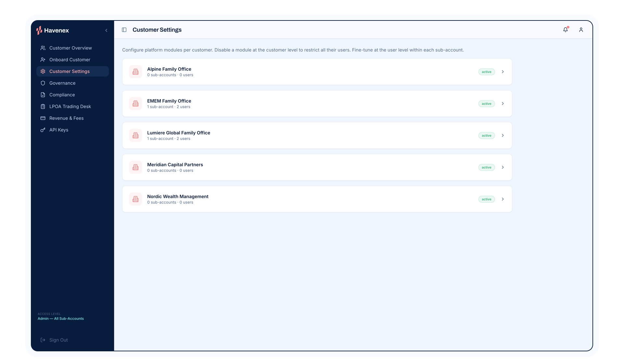Click Meridian Capital Partners active badge
624x364 pixels.
click(487, 167)
